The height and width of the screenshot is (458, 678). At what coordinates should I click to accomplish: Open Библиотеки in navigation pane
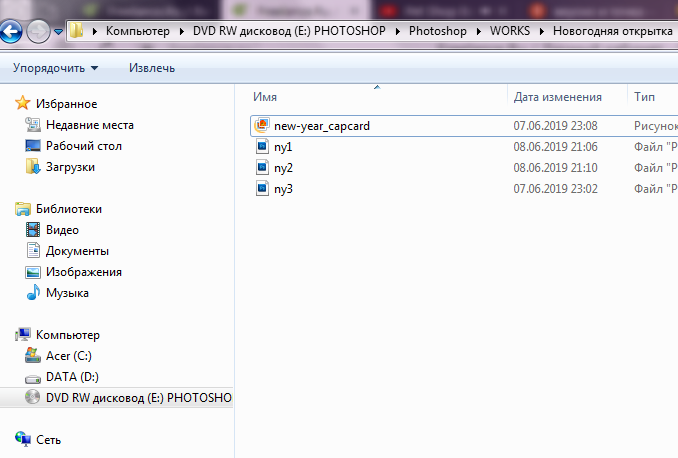pyautogui.click(x=69, y=209)
